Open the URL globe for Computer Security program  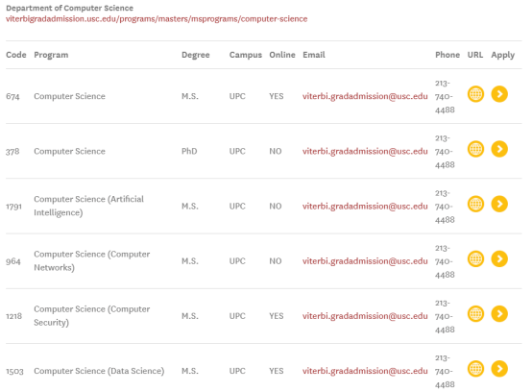pyautogui.click(x=475, y=314)
